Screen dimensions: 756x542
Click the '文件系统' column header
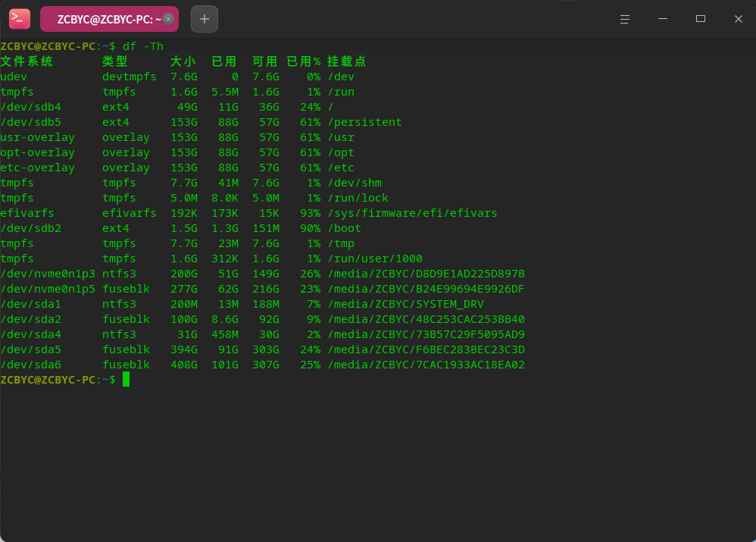tap(27, 61)
